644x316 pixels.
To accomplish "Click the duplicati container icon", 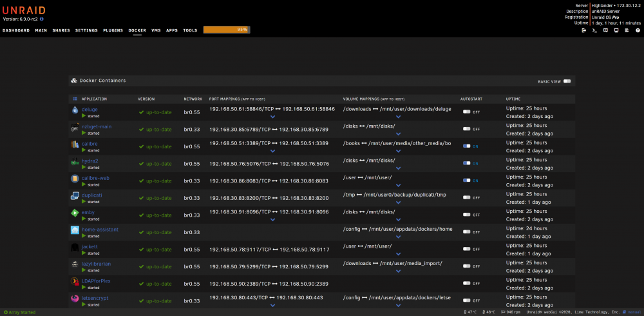I will pyautogui.click(x=75, y=196).
